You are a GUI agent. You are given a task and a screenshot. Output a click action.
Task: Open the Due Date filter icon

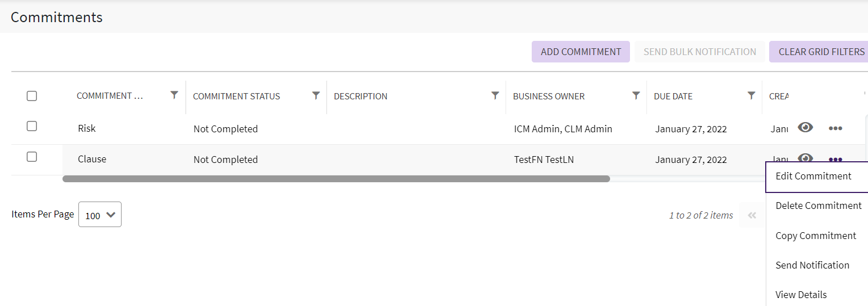(x=751, y=95)
